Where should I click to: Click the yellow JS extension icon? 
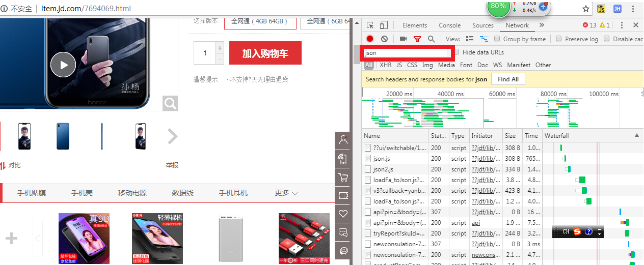click(601, 9)
